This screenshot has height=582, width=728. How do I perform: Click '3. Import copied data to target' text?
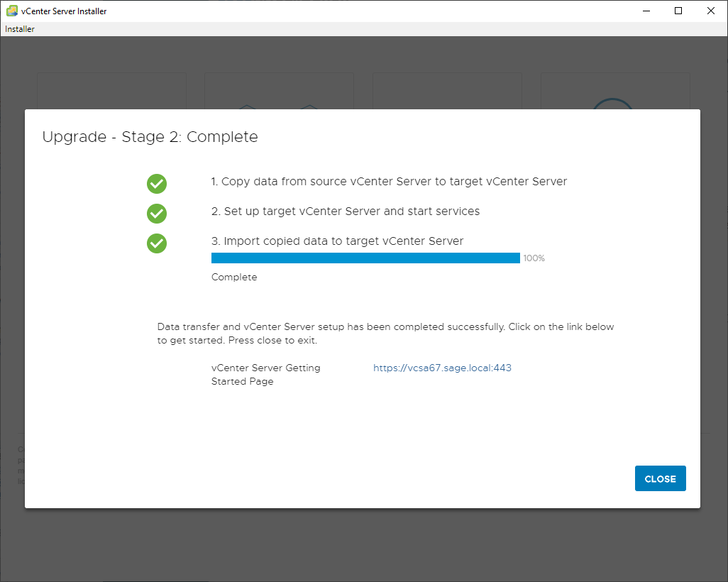[x=338, y=241]
